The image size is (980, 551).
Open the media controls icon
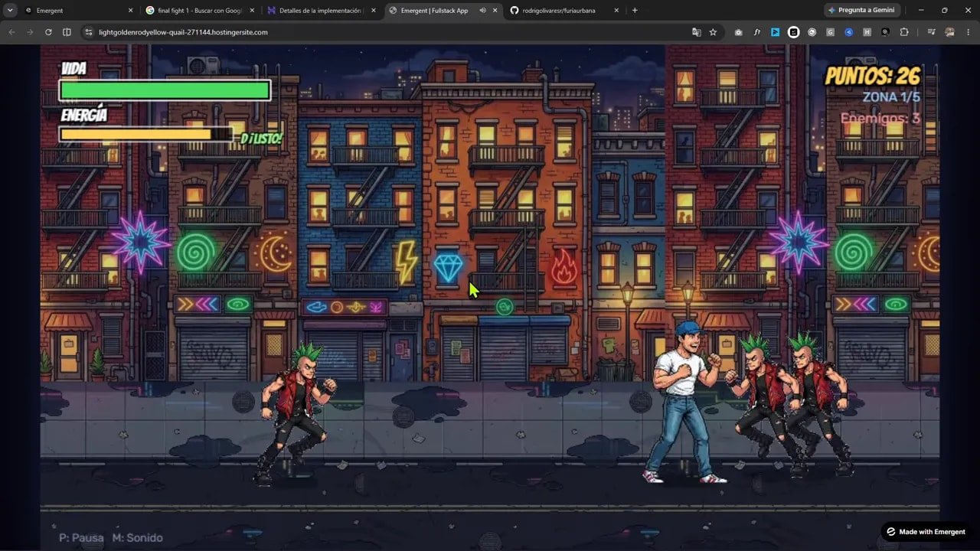(931, 32)
